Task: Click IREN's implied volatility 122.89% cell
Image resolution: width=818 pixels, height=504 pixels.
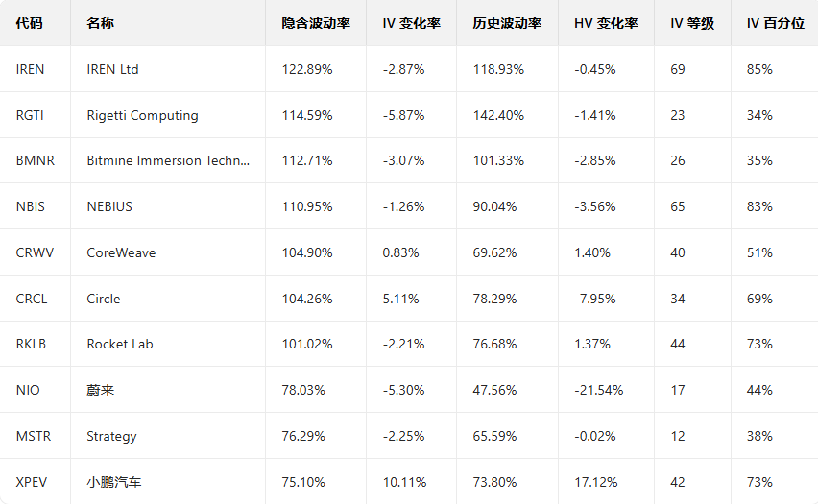Action: (307, 69)
